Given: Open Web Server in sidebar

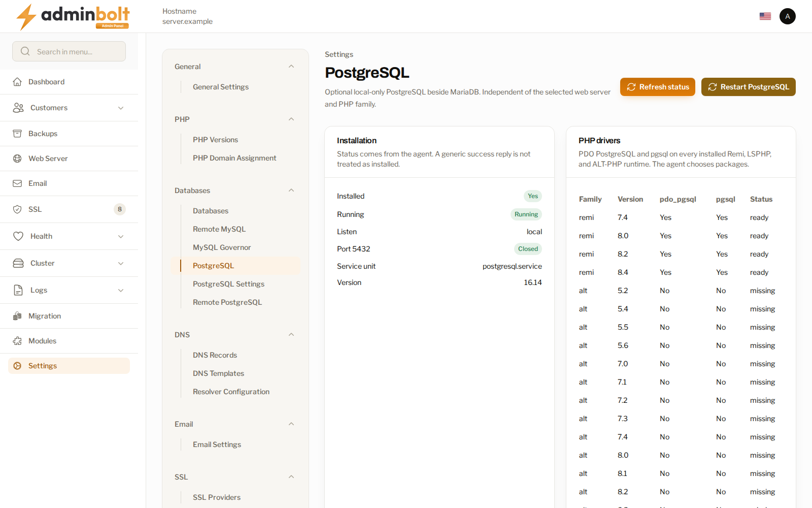Looking at the screenshot, I should pyautogui.click(x=69, y=158).
